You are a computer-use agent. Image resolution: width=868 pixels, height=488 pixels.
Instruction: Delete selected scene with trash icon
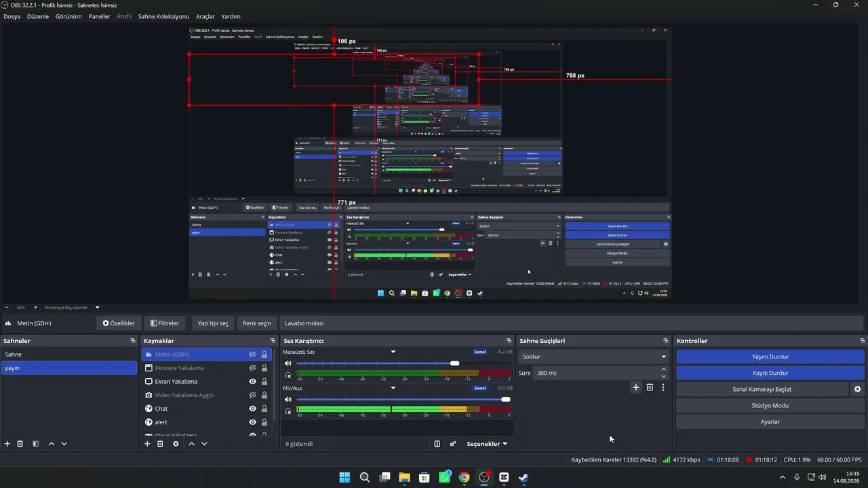20,444
